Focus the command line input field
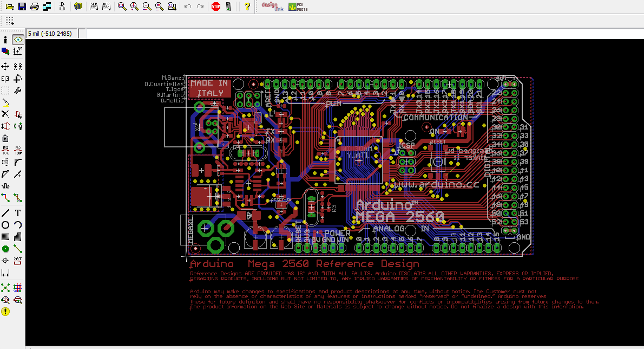The width and height of the screenshot is (644, 349). click(365, 34)
